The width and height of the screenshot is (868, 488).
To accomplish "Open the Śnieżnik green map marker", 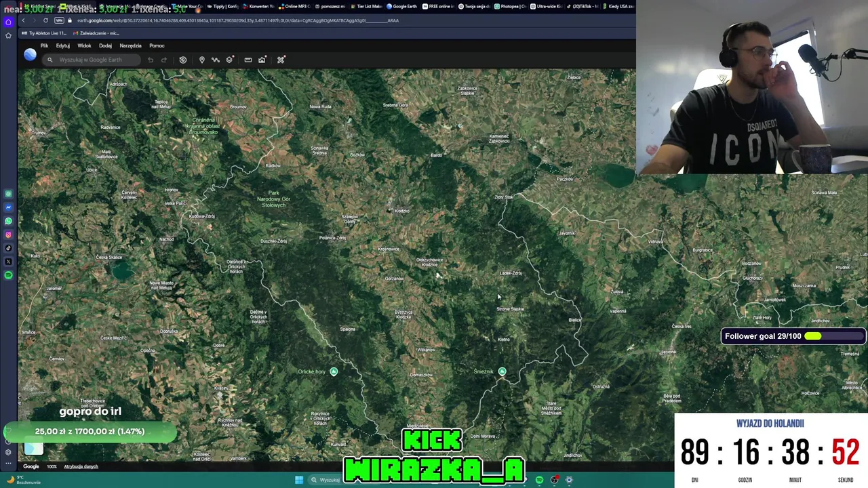I will point(502,371).
